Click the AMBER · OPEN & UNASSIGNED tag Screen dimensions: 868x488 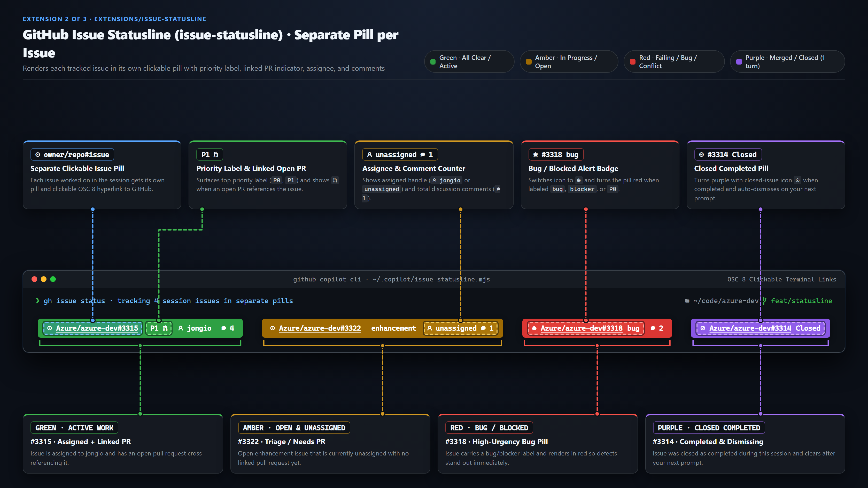point(294,428)
